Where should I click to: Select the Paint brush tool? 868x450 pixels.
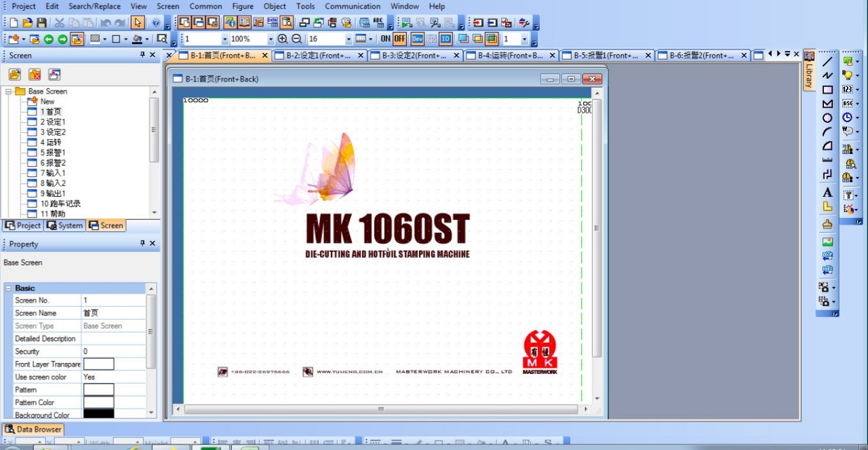click(827, 224)
